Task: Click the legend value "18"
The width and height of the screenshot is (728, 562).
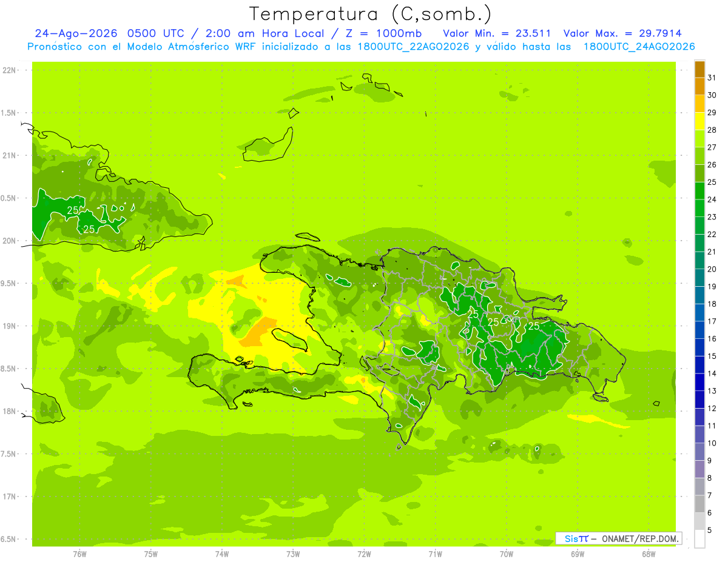Action: pyautogui.click(x=712, y=304)
